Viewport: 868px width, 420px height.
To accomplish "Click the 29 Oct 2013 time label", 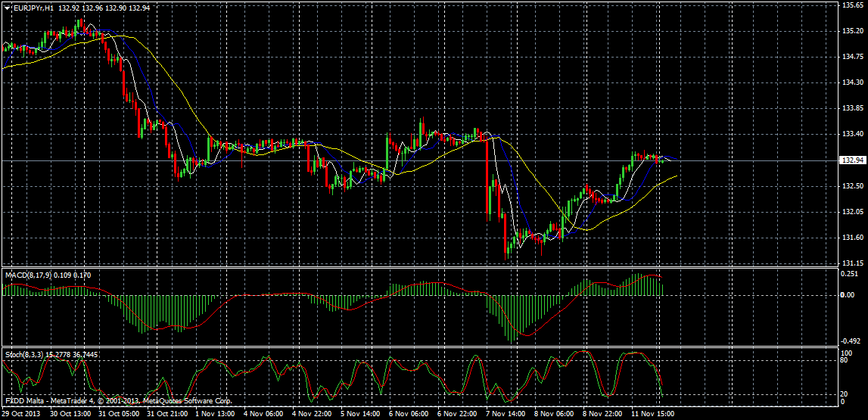I will pyautogui.click(x=20, y=415).
